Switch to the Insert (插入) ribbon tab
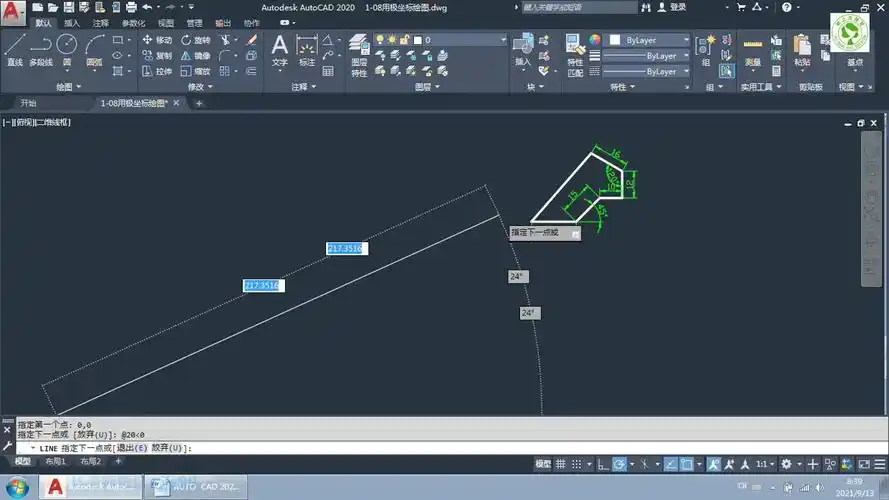 click(x=72, y=22)
